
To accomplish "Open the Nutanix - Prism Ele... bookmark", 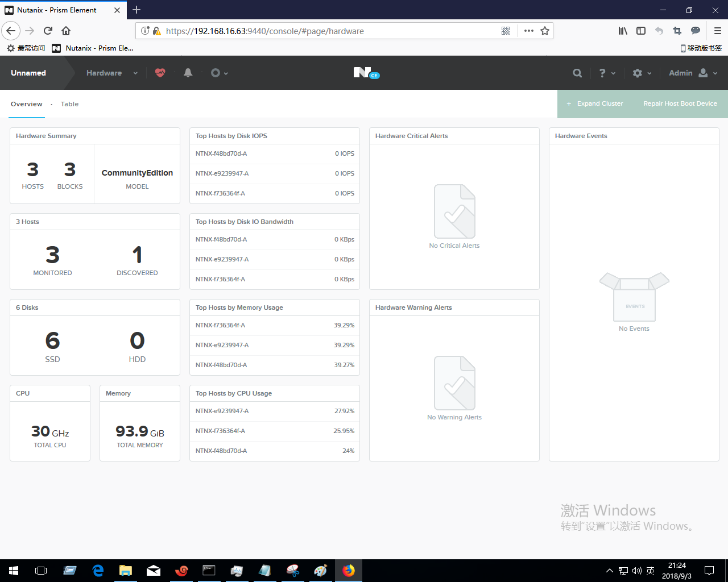I will (x=93, y=48).
